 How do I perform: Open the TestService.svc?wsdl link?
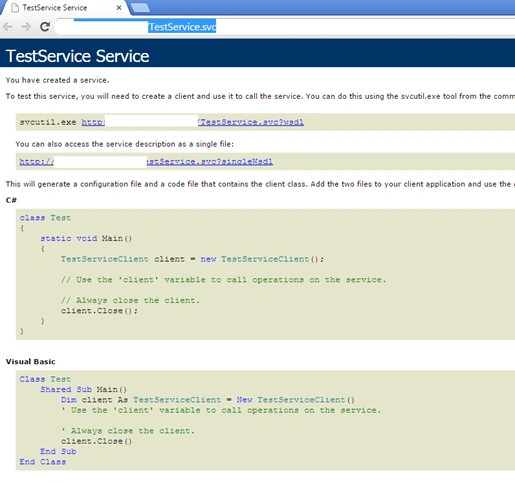tap(193, 122)
